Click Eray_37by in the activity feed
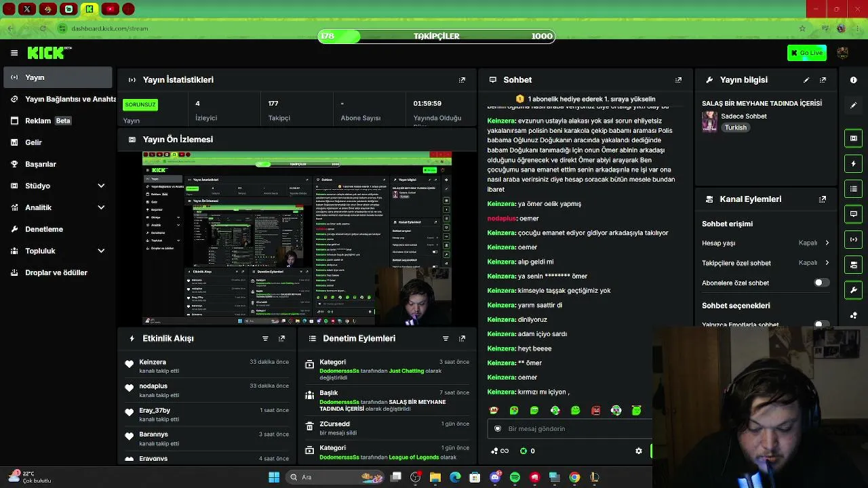The height and width of the screenshot is (488, 868). pos(155,411)
